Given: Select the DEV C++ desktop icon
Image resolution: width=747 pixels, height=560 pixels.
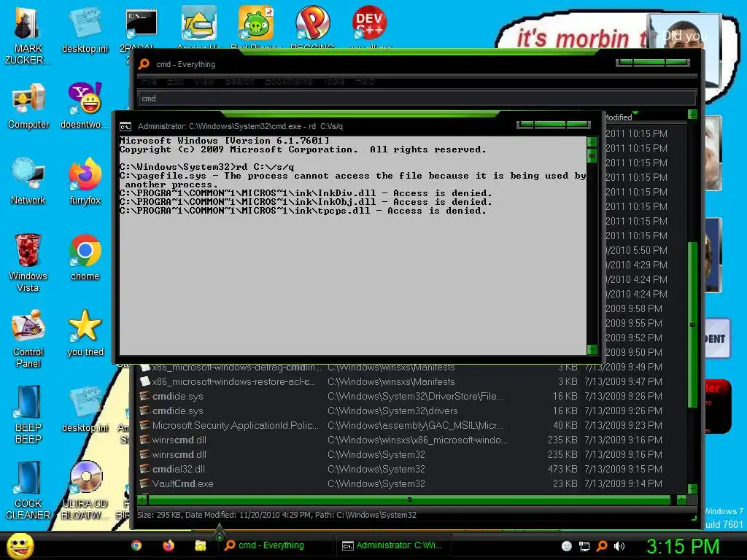Looking at the screenshot, I should (x=369, y=23).
